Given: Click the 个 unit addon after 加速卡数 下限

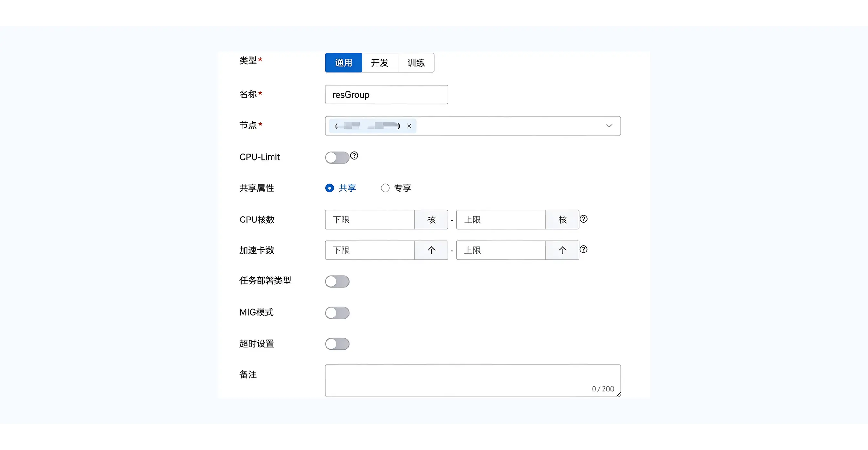Looking at the screenshot, I should point(431,250).
